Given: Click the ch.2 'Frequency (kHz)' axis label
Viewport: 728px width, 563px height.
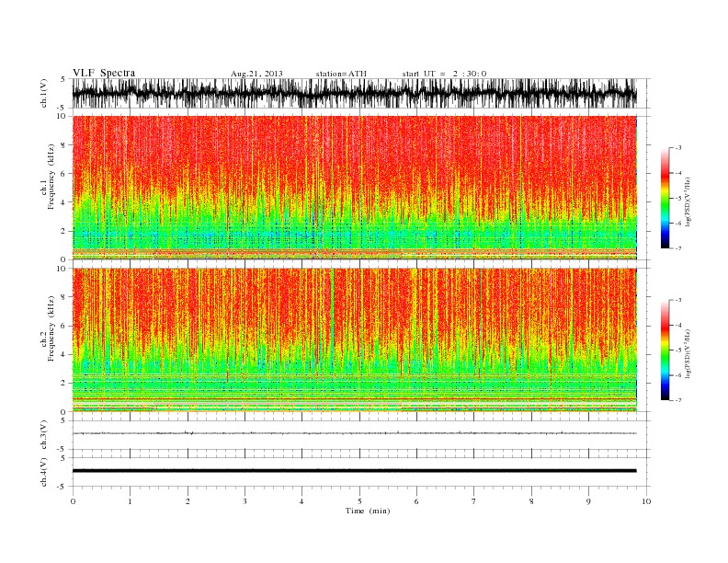Looking at the screenshot, I should click(x=51, y=329).
